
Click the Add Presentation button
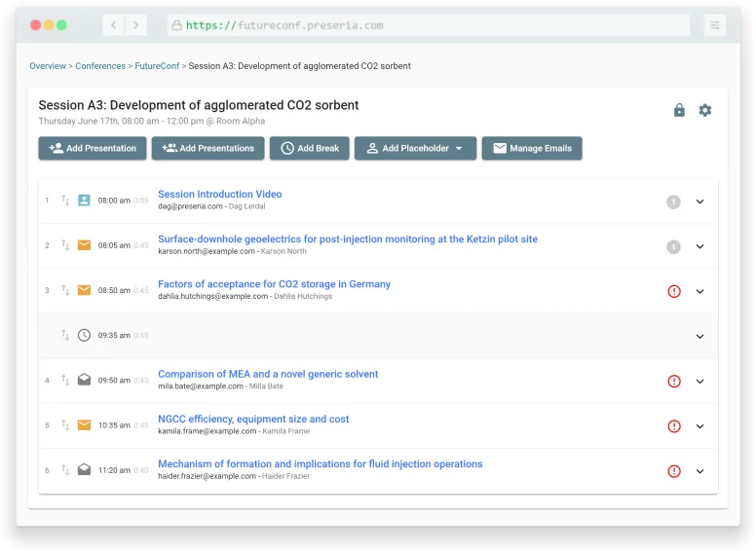(x=93, y=148)
